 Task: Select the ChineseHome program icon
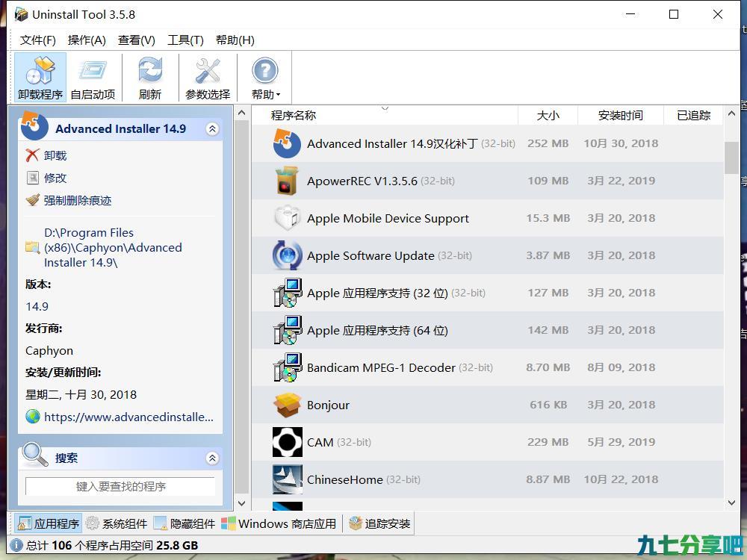point(288,479)
